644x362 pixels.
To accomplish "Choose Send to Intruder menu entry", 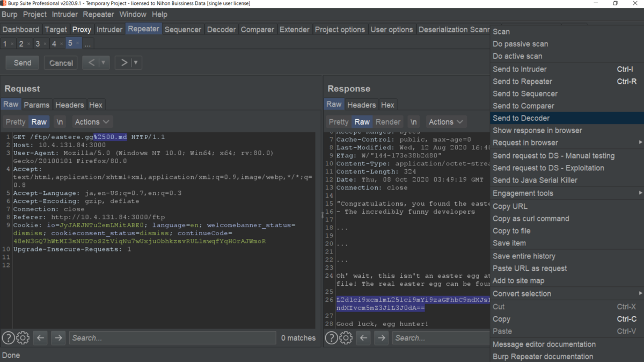I will point(567,69).
